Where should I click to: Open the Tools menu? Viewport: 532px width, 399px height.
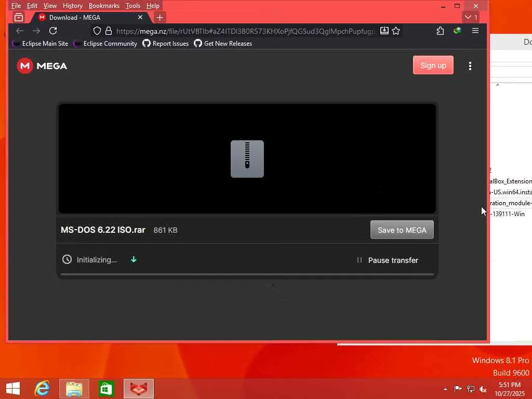click(132, 6)
